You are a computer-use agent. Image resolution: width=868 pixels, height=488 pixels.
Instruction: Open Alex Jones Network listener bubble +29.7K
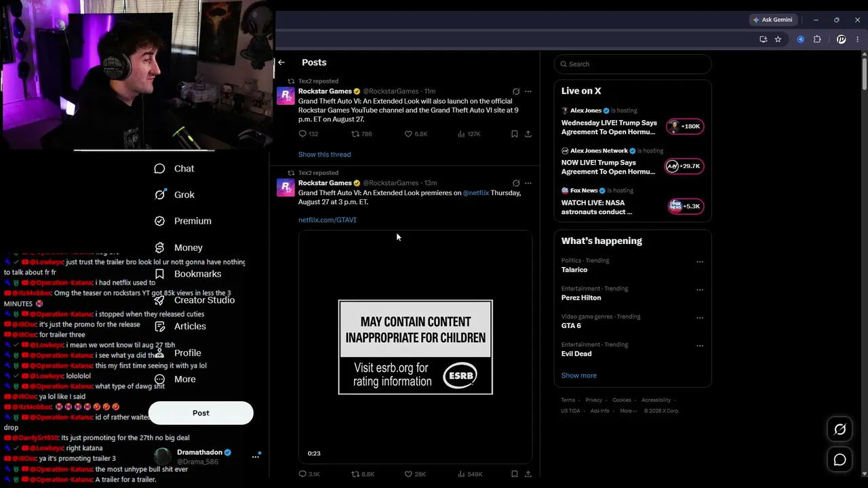coord(684,167)
